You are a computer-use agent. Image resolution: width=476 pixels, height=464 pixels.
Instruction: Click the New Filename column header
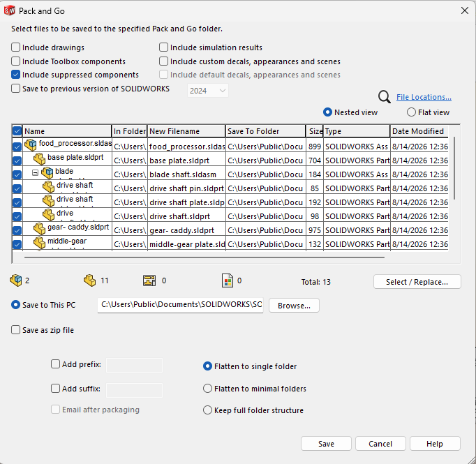coord(186,131)
